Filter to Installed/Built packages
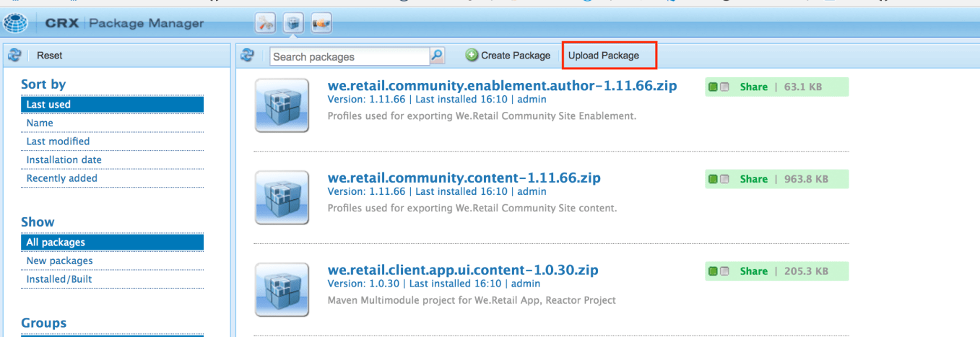This screenshot has width=980, height=337. pos(59,279)
